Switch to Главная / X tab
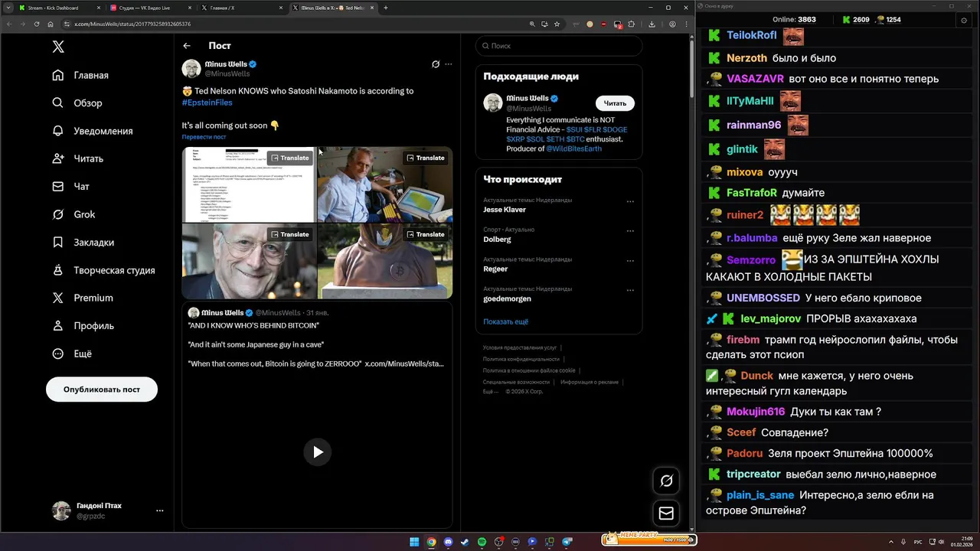Screen dimensions: 980x551 [x=242, y=8]
